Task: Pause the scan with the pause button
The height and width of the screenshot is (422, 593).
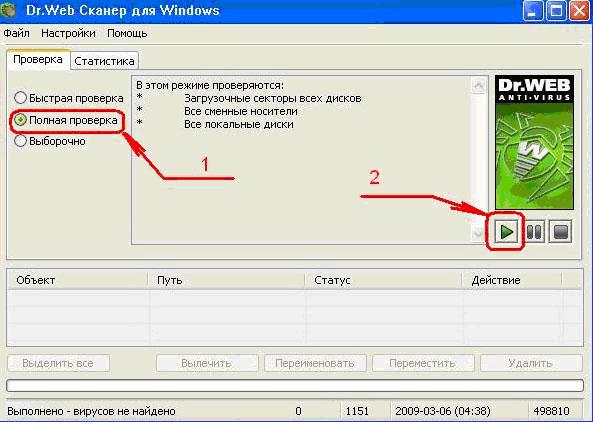Action: pyautogui.click(x=534, y=231)
